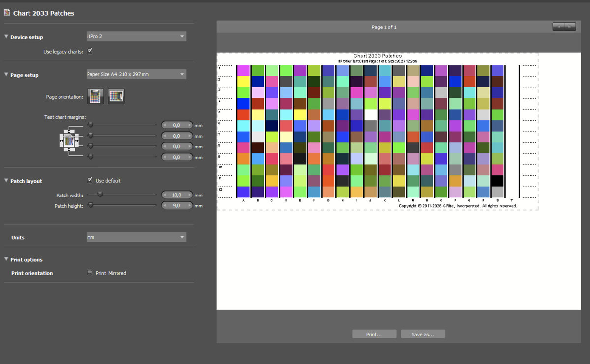
Task: Click the Patch height slider handle
Action: click(x=90, y=205)
